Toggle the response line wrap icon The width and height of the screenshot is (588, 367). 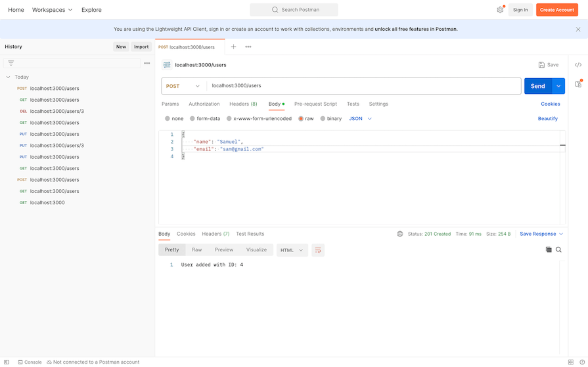tap(318, 250)
